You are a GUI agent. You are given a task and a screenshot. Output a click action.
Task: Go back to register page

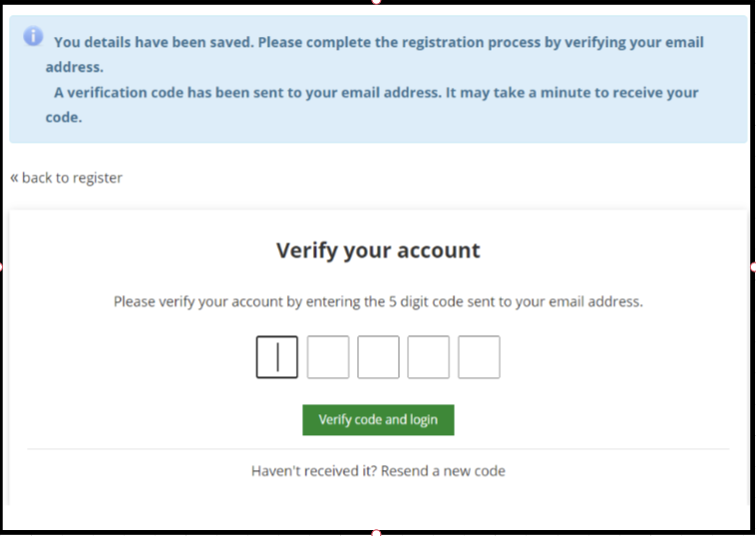[x=72, y=178]
